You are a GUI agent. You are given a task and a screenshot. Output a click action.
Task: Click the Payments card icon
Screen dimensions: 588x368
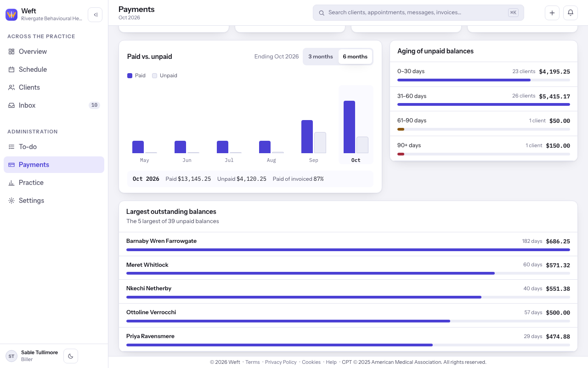(11, 165)
